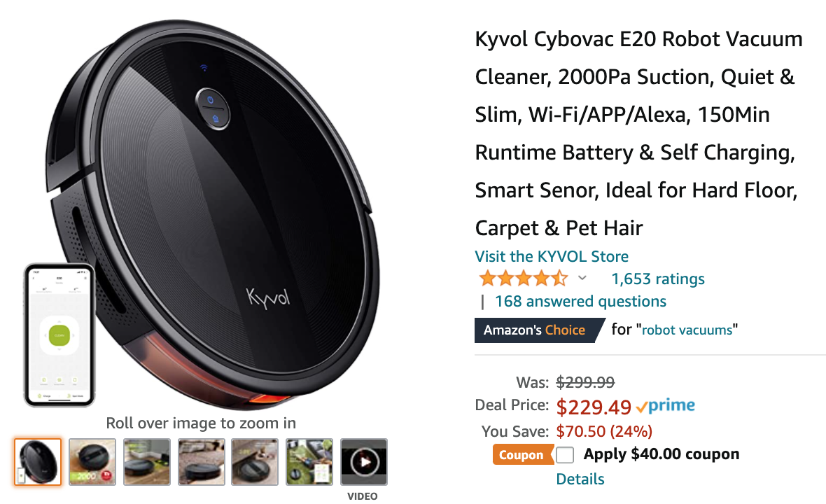This screenshot has height=504, width=826.
Task: Check the Apply $40.00 coupon checkbox
Action: coord(565,454)
